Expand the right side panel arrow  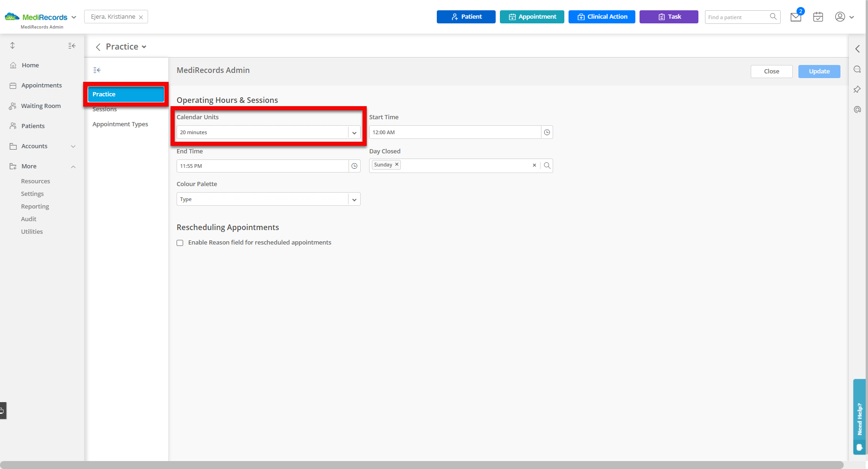[x=857, y=49]
